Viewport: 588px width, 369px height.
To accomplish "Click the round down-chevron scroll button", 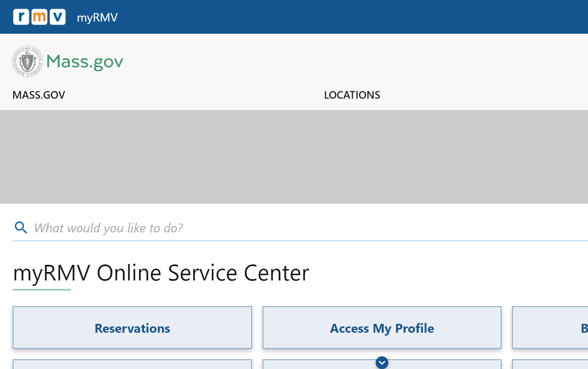I will tap(382, 363).
